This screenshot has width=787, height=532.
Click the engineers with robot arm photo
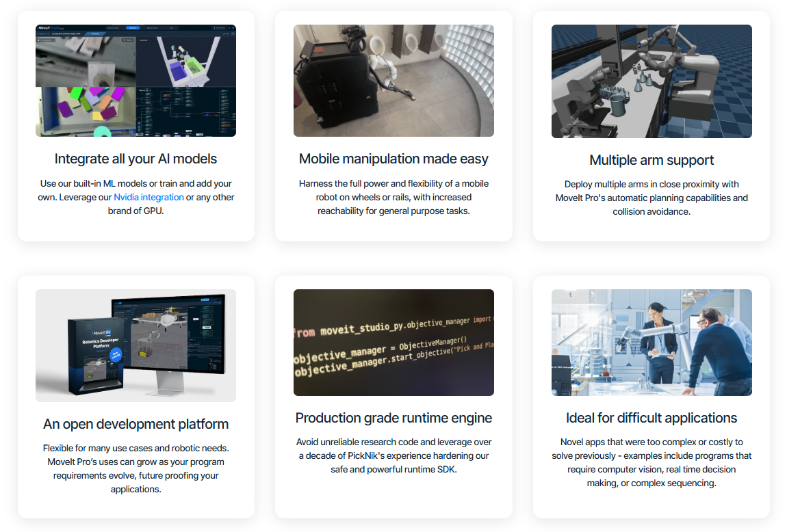(x=651, y=343)
